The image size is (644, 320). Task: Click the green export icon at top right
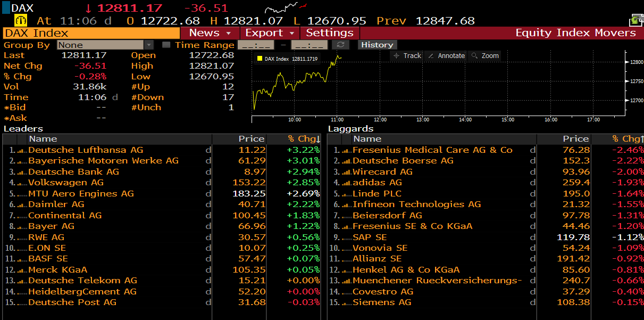pos(636,20)
